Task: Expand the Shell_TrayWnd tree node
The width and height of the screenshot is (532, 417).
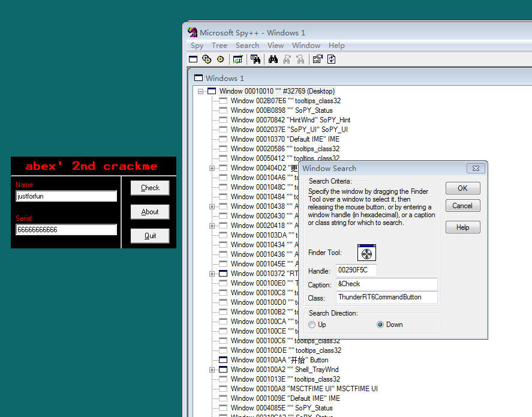Action: 212,370
